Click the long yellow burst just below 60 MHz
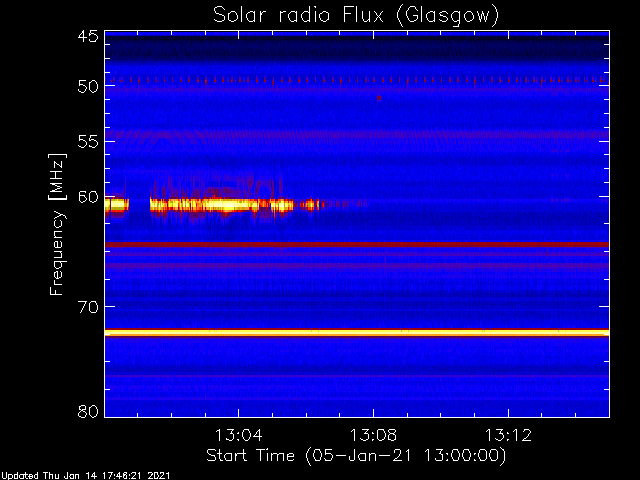Viewport: 640px width, 480px height. (x=222, y=204)
